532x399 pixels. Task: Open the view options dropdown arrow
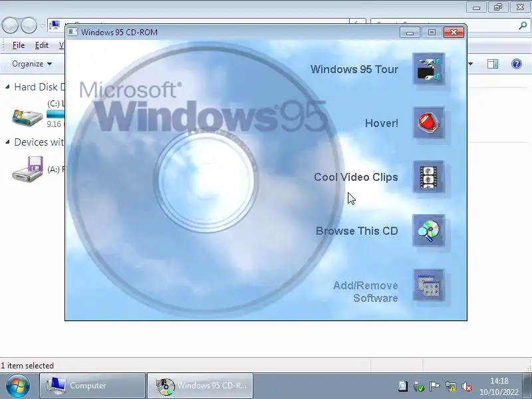coord(470,64)
